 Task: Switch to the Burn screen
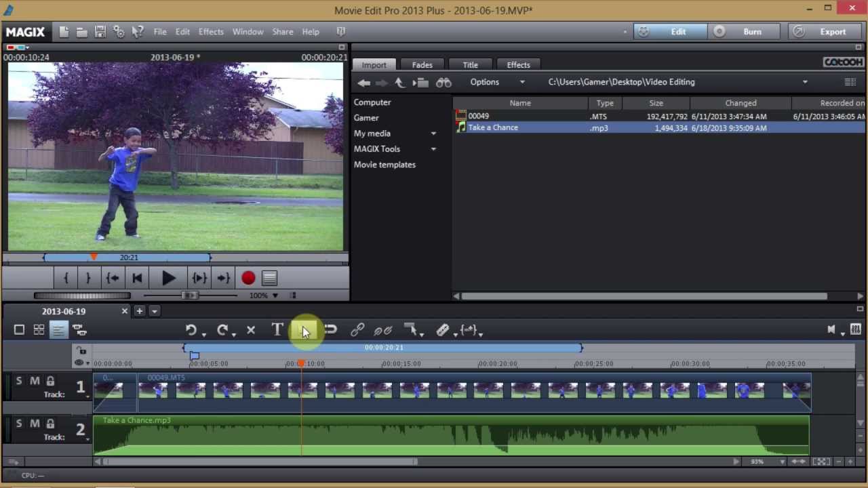pyautogui.click(x=744, y=32)
